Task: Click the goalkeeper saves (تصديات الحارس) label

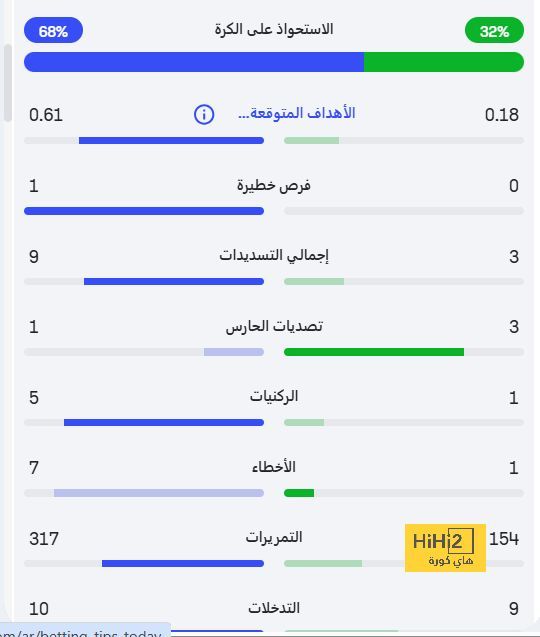Action: [x=274, y=327]
